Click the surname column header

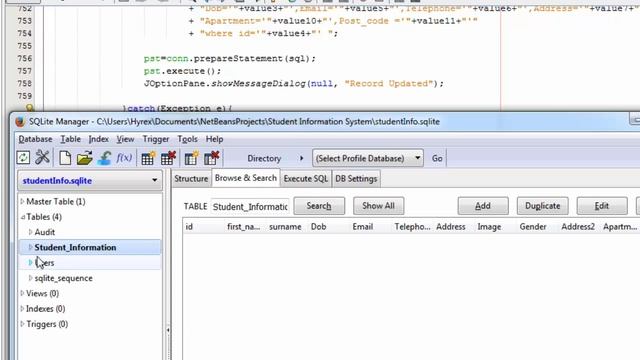[x=288, y=227]
